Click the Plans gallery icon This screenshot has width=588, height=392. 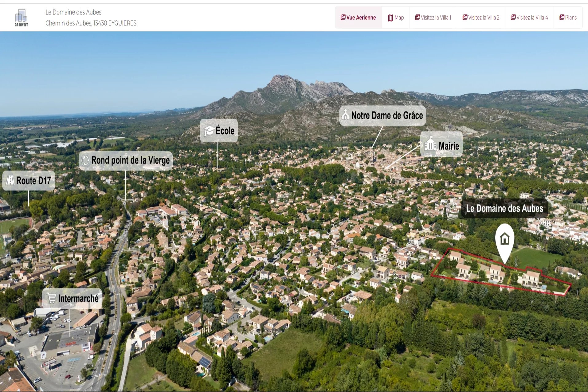tap(562, 17)
